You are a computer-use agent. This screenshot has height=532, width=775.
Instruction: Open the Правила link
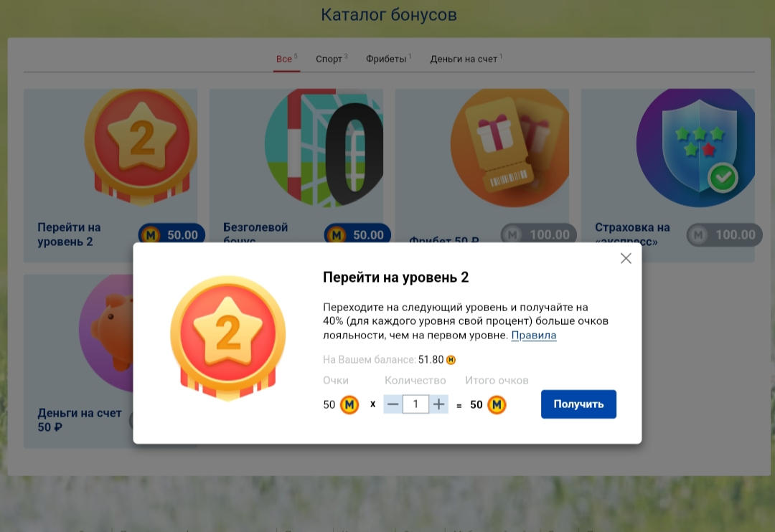coord(533,336)
